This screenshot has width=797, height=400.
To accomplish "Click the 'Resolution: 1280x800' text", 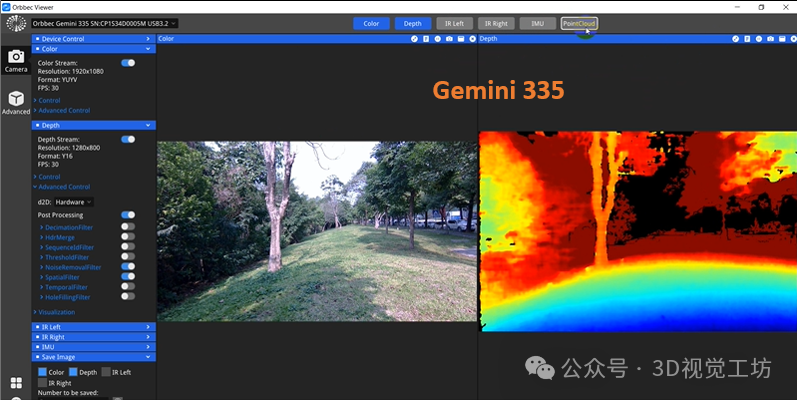I will (x=69, y=148).
